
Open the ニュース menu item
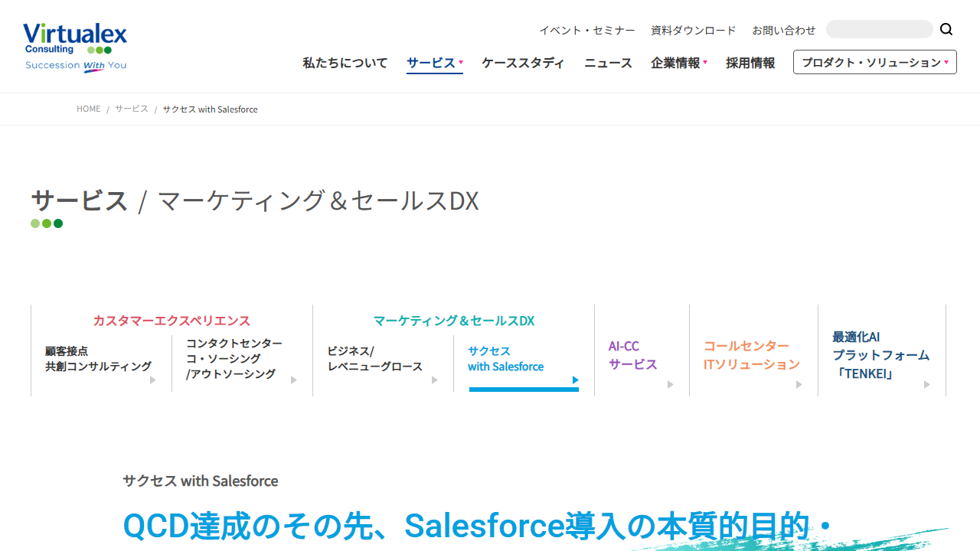[608, 63]
